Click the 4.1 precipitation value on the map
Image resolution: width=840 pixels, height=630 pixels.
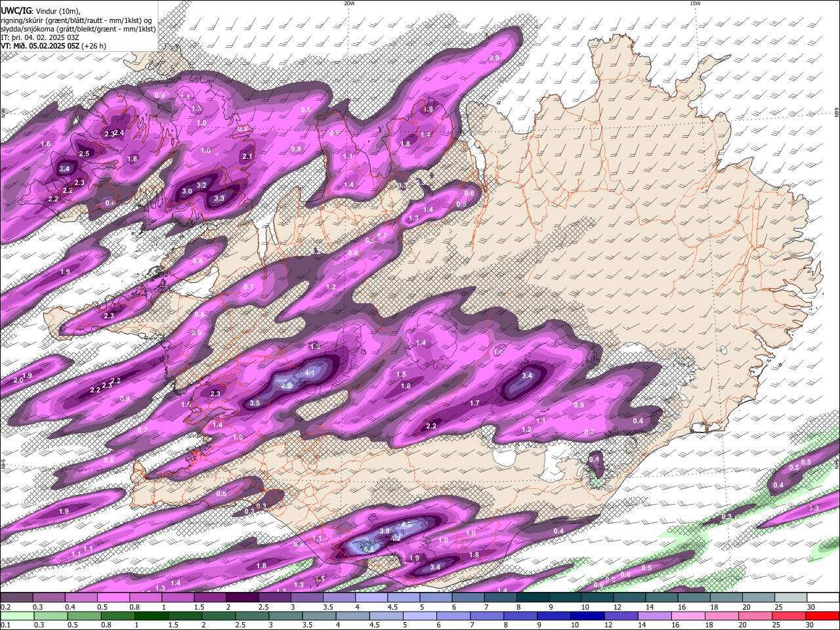pyautogui.click(x=310, y=373)
